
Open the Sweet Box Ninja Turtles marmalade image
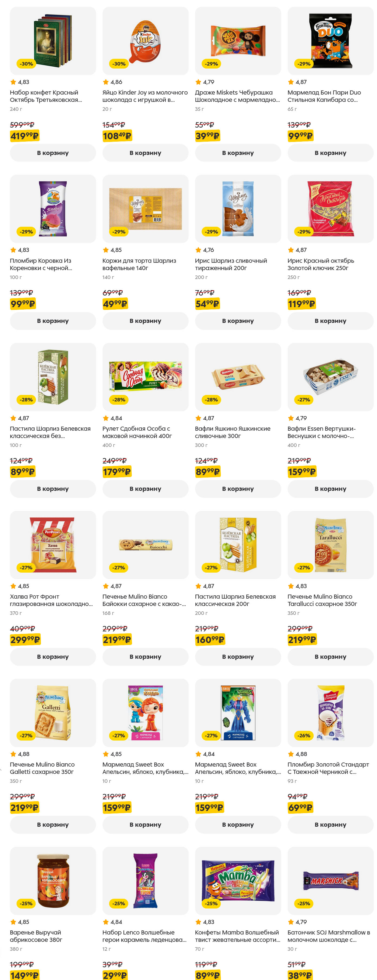click(x=238, y=712)
